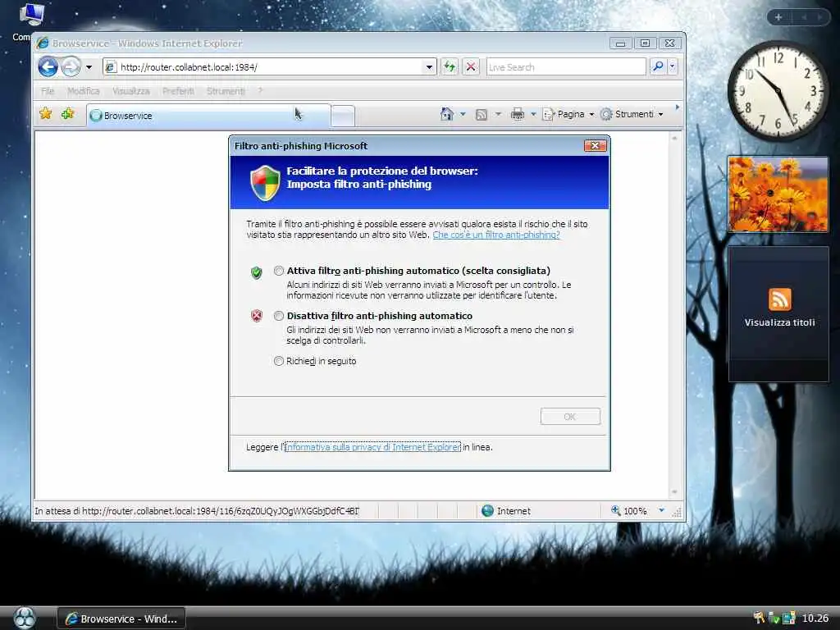Expand the feeds dropdown arrow
The image size is (840, 630).
pyautogui.click(x=498, y=114)
